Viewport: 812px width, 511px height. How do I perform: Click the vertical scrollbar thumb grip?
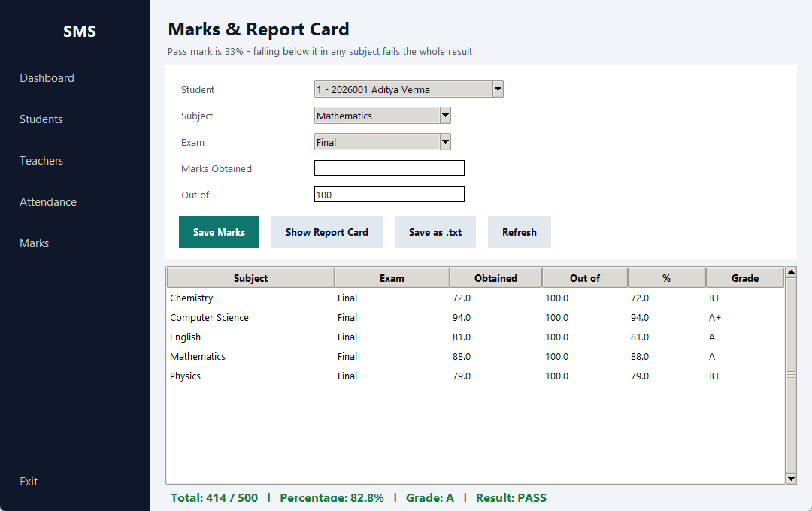[791, 375]
